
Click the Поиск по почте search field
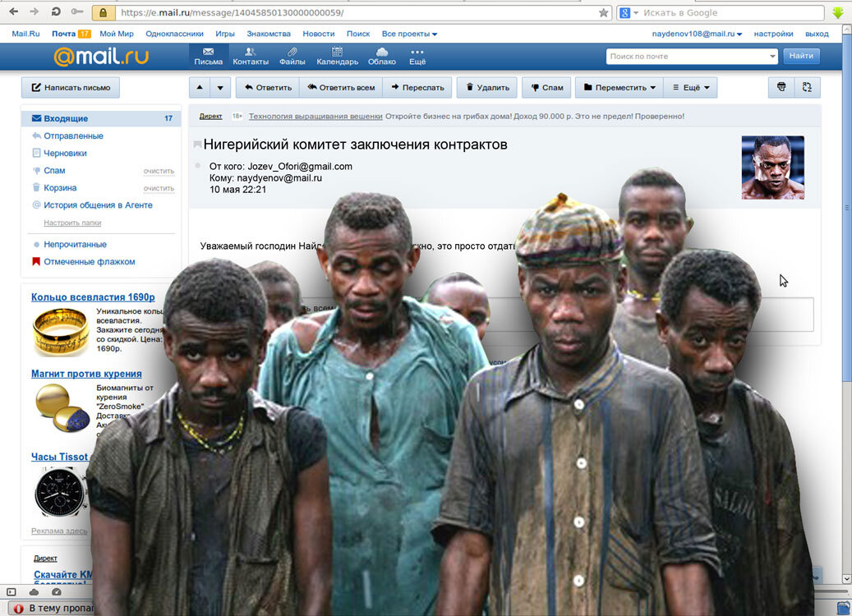pyautogui.click(x=689, y=56)
